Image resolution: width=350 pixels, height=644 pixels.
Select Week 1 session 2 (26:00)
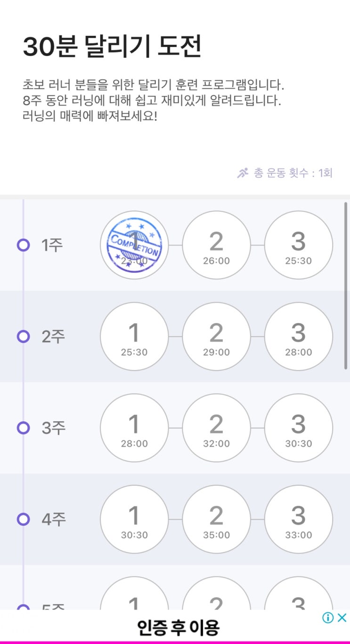click(216, 245)
